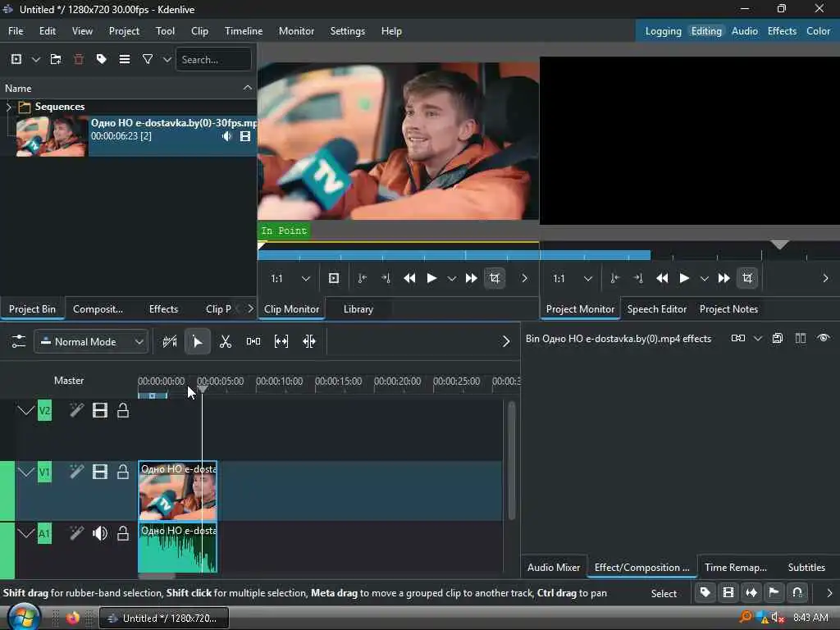Open Clip Monitor play options dropdown arrow
This screenshot has height=630, width=840.
coord(452,279)
